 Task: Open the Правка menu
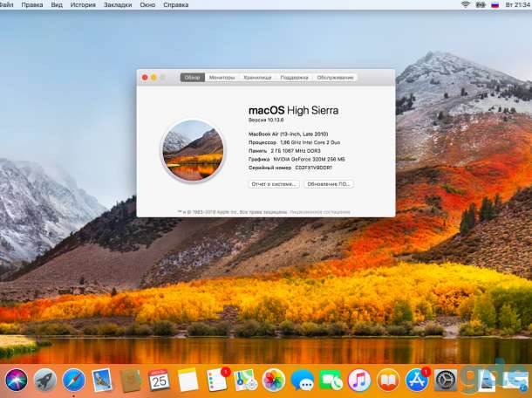click(32, 4)
